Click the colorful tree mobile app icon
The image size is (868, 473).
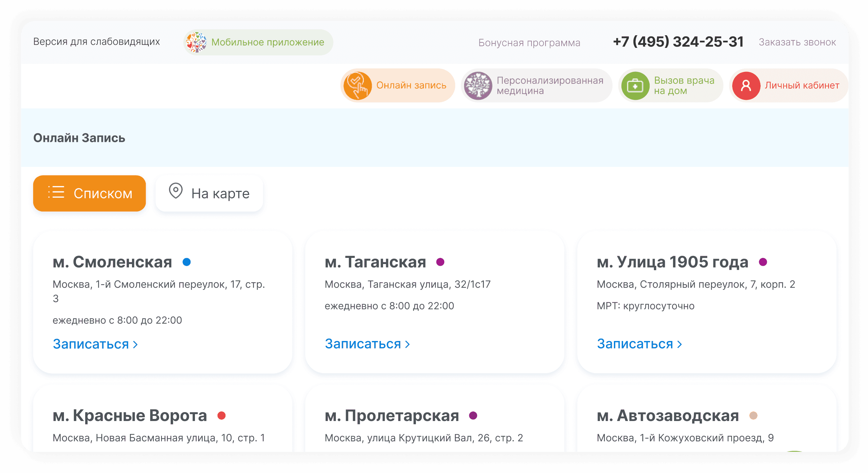point(196,42)
